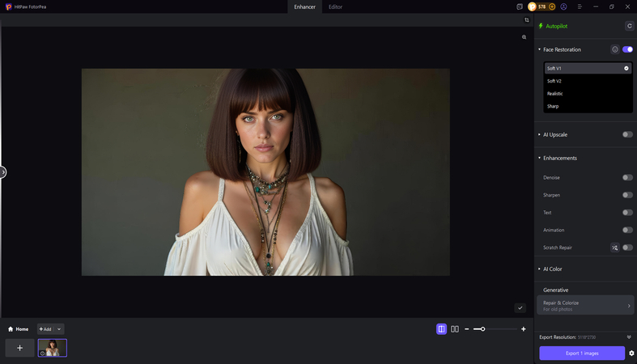
Task: Zoom out with the minus icon
Action: [x=467, y=329]
